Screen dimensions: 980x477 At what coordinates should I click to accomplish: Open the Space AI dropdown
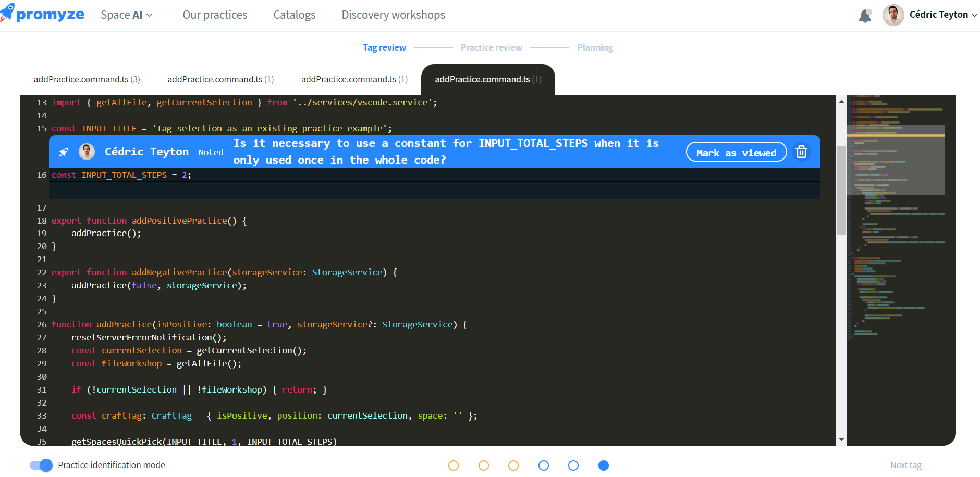coord(127,15)
